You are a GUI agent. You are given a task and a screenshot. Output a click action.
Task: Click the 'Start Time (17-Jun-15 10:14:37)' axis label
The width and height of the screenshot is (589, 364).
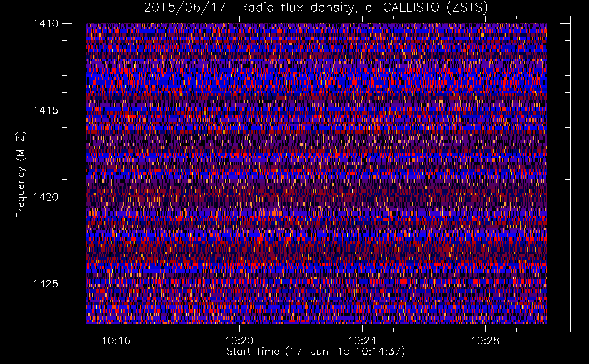pos(316,352)
